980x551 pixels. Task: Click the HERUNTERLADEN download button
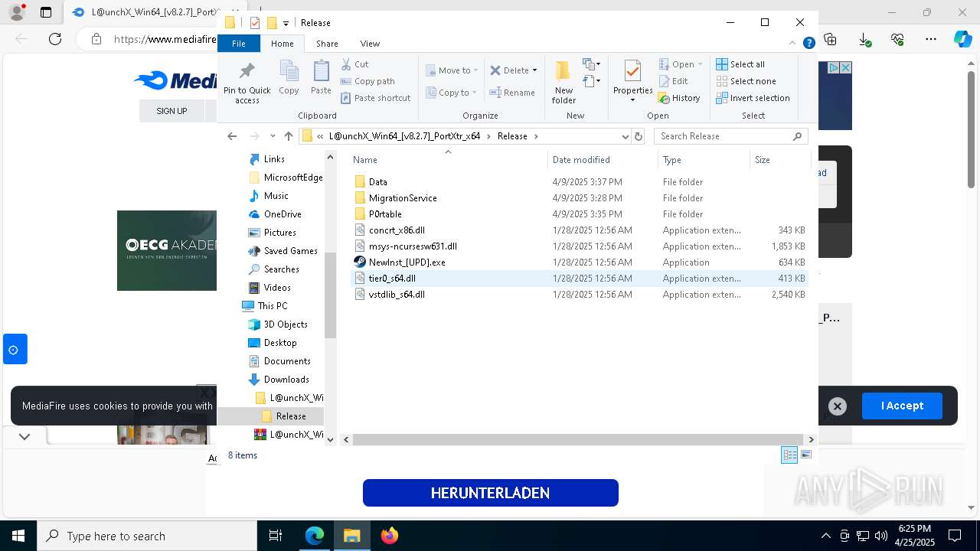[490, 493]
